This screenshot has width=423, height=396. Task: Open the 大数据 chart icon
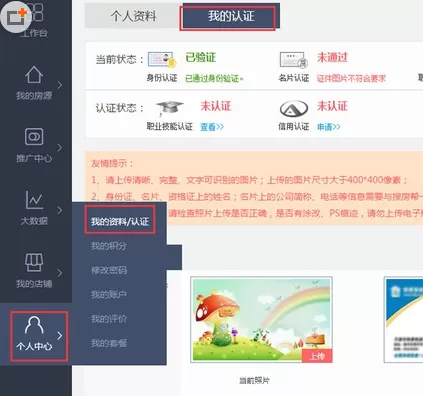point(34,200)
